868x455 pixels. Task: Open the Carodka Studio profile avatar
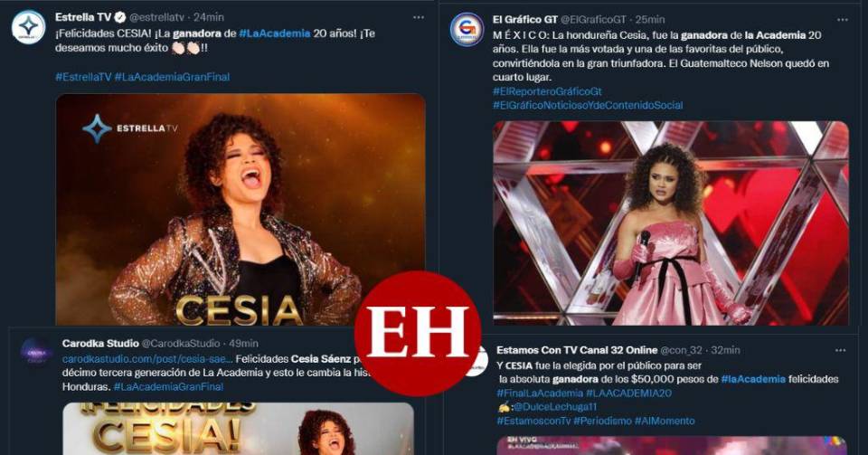click(x=36, y=352)
